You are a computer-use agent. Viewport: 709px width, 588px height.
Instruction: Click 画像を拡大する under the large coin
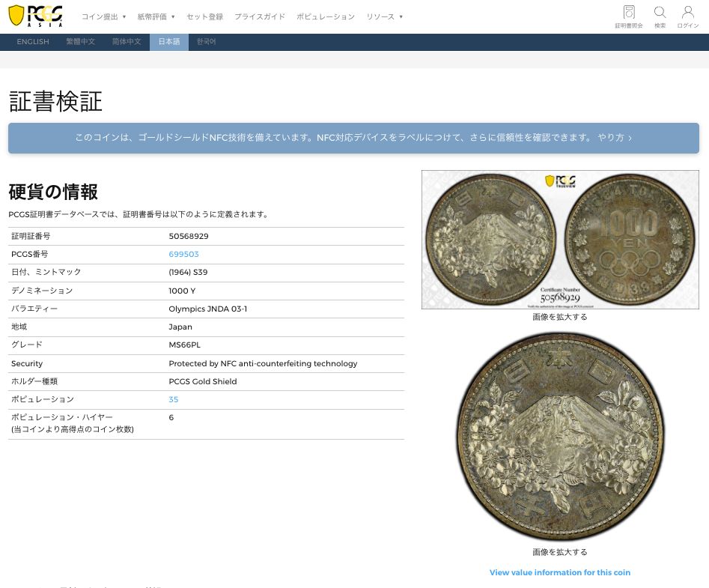click(x=560, y=552)
